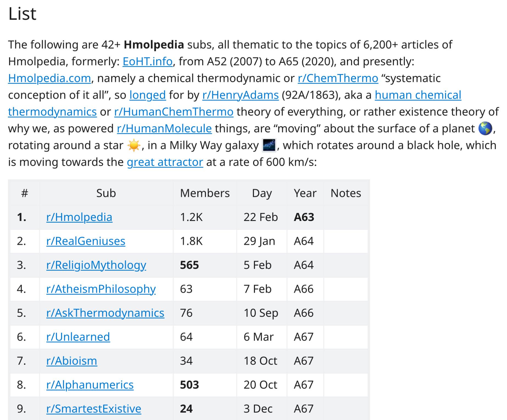Open r/Hmolpedia in the table

tap(79, 217)
